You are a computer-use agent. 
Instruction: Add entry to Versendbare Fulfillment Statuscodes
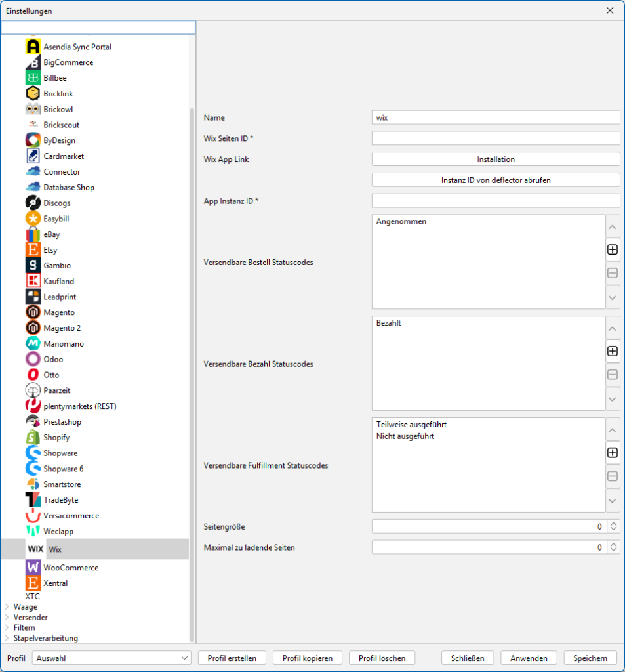click(x=613, y=453)
